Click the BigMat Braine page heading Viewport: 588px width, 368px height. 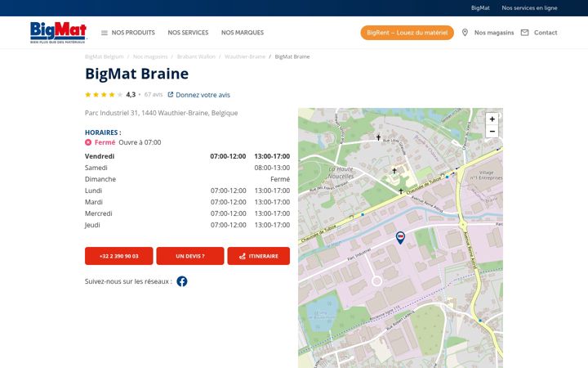pos(137,74)
